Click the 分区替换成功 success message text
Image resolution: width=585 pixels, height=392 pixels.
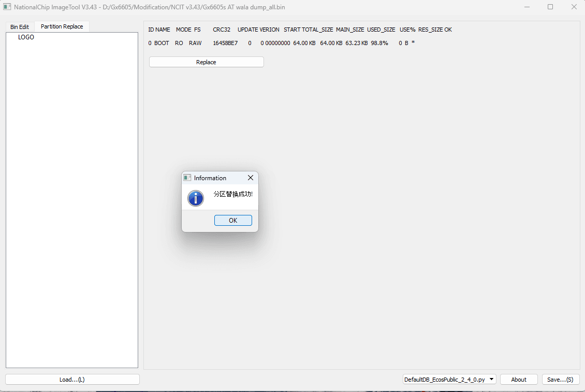[233, 193]
